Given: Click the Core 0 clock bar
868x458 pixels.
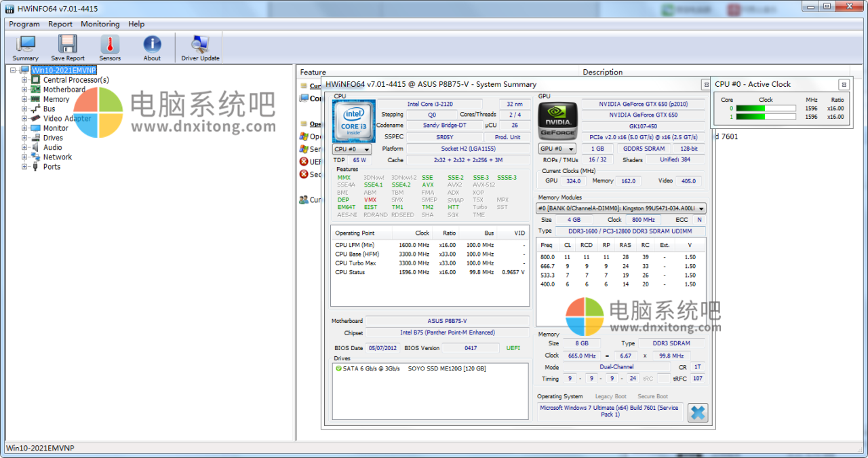Looking at the screenshot, I should coord(765,108).
